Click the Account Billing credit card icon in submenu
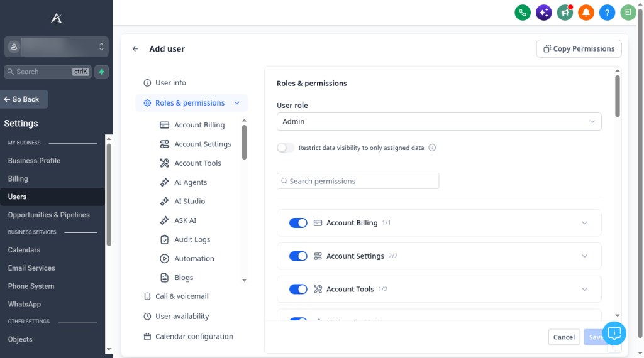The image size is (644, 358). [x=164, y=125]
